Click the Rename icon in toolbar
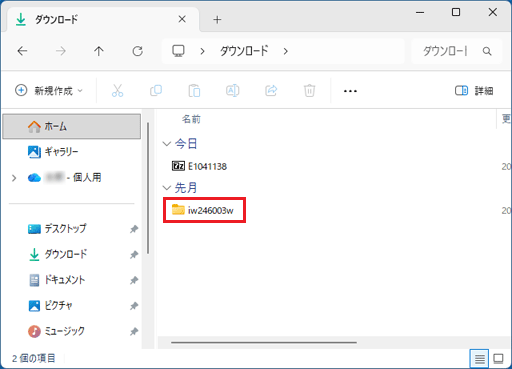 [233, 91]
